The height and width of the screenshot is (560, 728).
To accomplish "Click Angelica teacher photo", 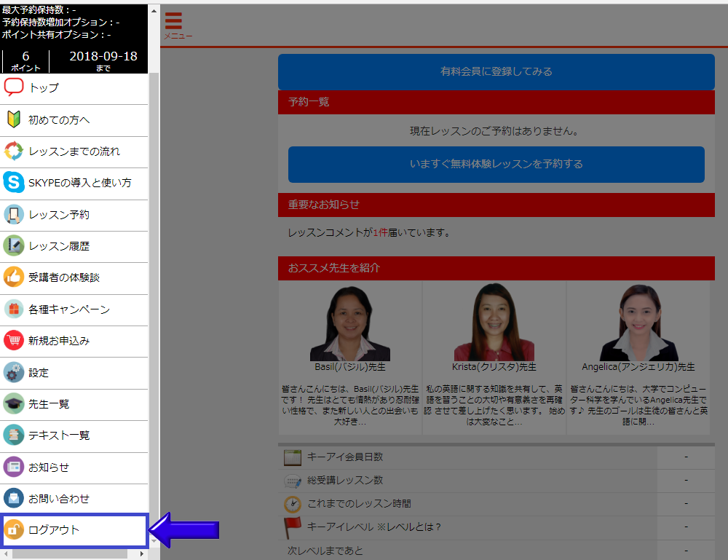I will point(639,323).
